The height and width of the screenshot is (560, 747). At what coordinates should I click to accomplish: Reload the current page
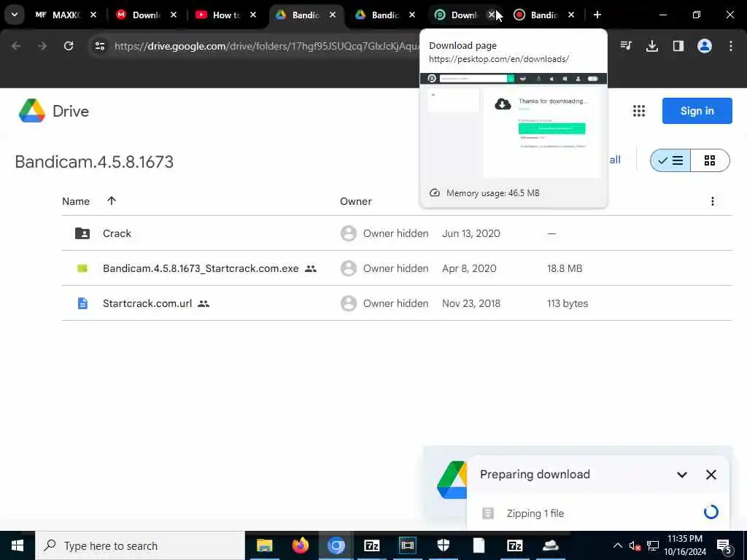[69, 46]
